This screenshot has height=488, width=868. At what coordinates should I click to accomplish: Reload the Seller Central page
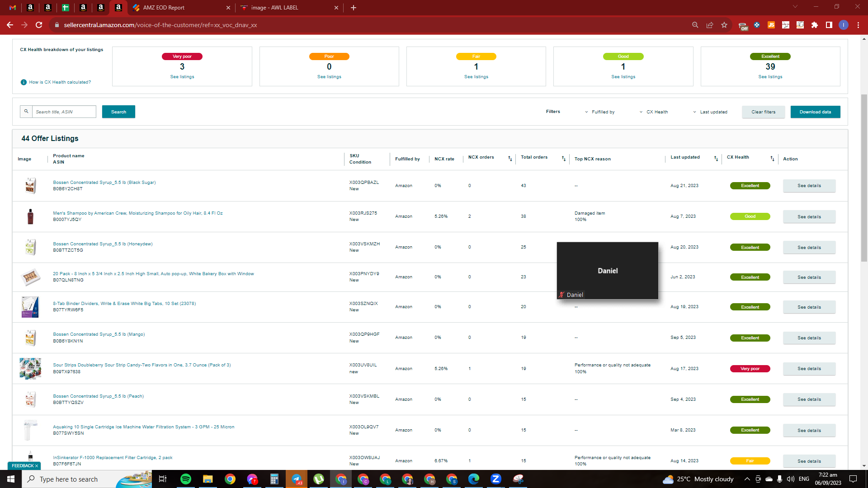39,25
